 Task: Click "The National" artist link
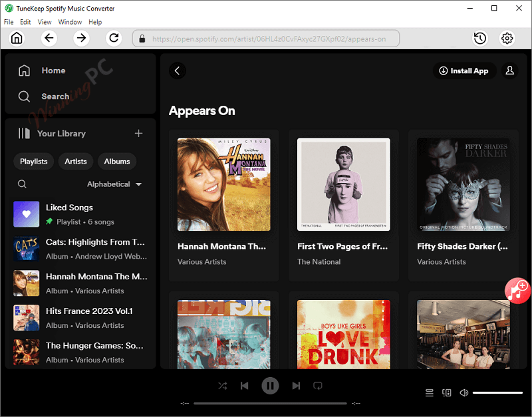pyautogui.click(x=319, y=261)
